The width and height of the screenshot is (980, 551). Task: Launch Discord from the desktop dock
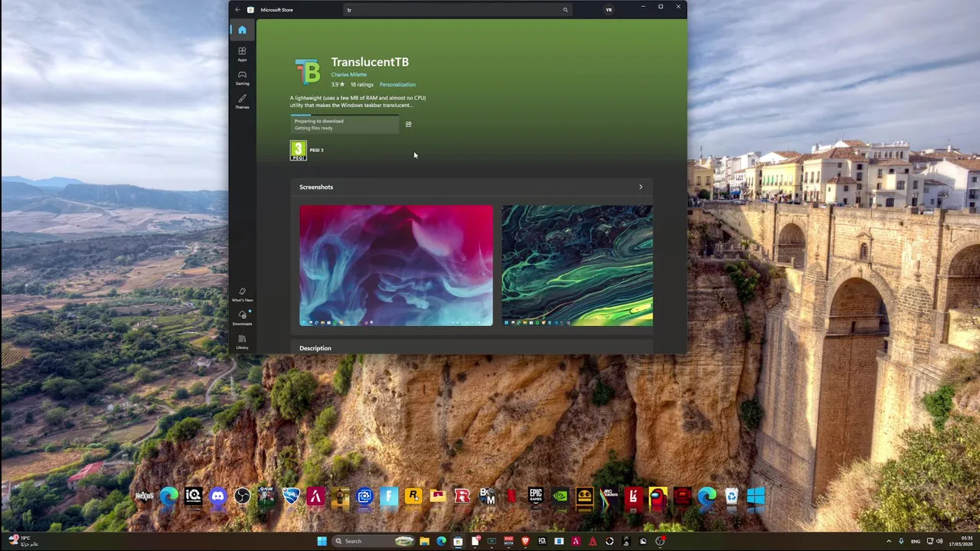pyautogui.click(x=217, y=497)
